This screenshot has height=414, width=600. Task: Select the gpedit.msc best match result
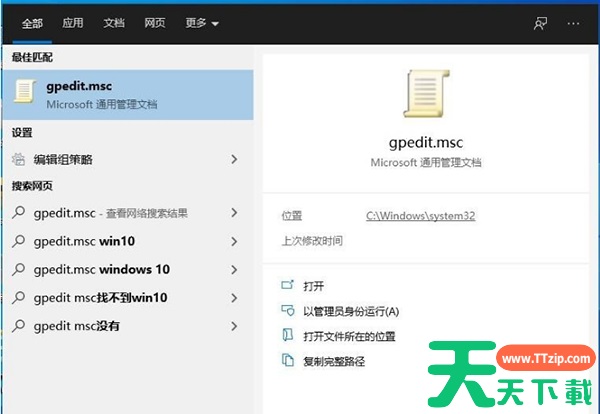(x=128, y=94)
